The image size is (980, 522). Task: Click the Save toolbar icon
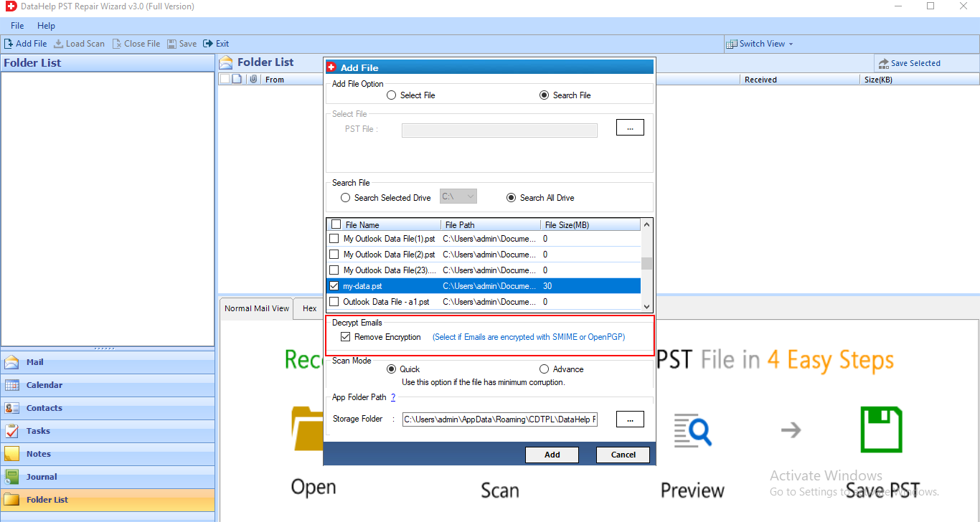(172, 44)
